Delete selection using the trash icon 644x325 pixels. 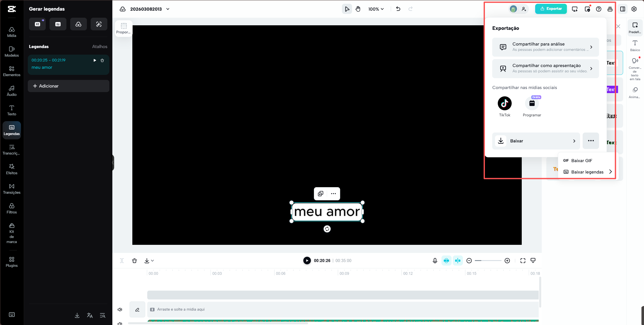(134, 261)
